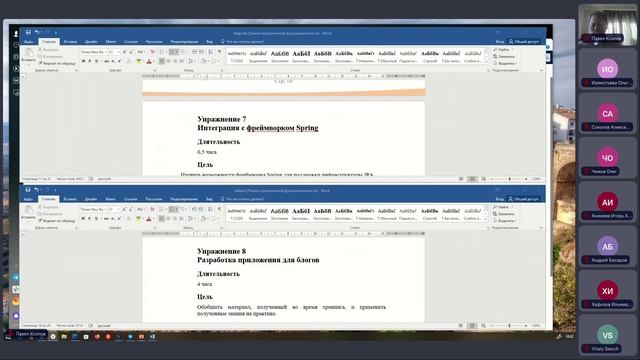The width and height of the screenshot is (640, 360).
Task: Click Paste icon in Упражнение 7 window
Action: coord(29,52)
